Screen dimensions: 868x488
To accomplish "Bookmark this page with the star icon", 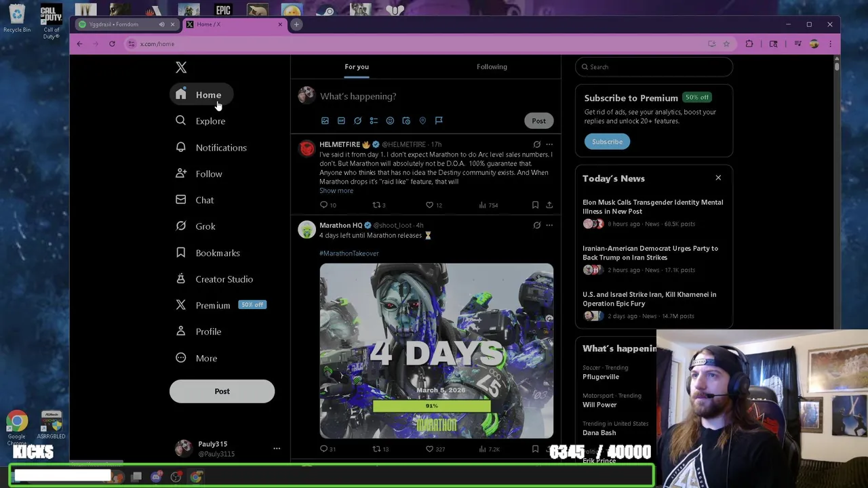I will pyautogui.click(x=726, y=44).
